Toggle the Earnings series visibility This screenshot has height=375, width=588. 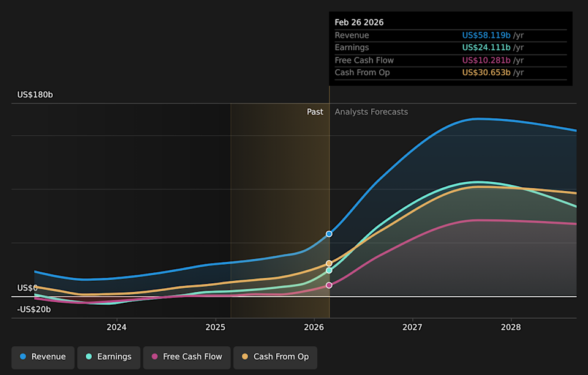108,357
